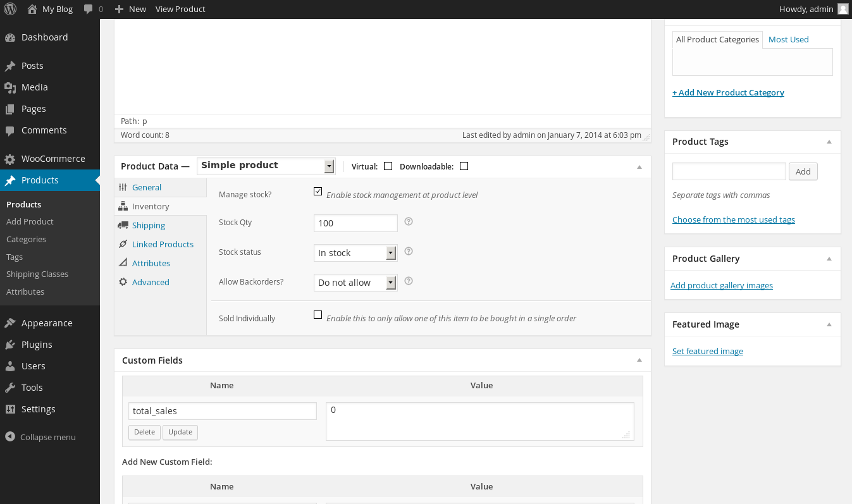This screenshot has width=852, height=504.
Task: Click into the Stock Qty field
Action: click(355, 223)
